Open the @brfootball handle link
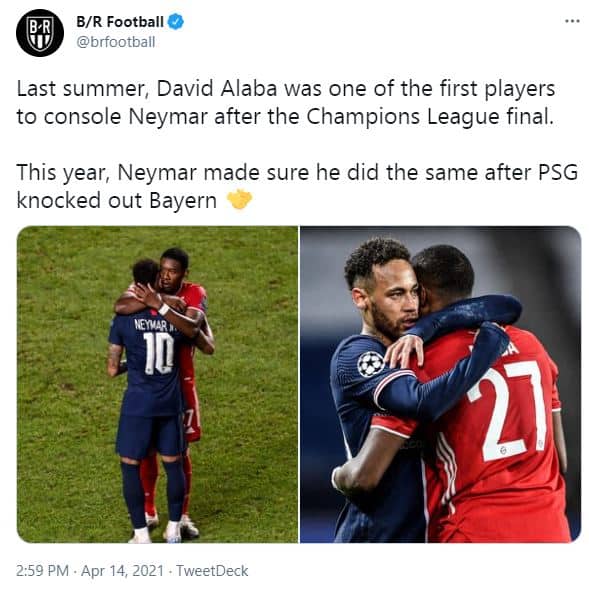Viewport: 589px width, 592px height. point(116,42)
